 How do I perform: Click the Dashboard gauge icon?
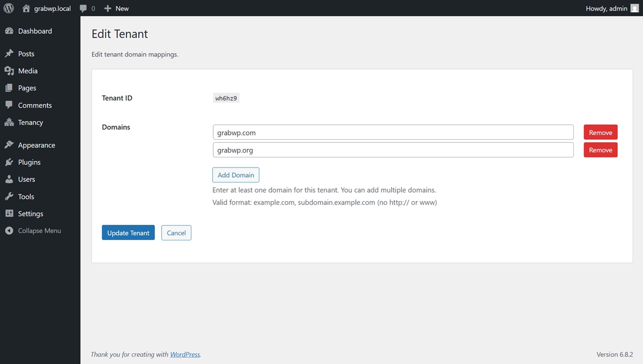9,31
